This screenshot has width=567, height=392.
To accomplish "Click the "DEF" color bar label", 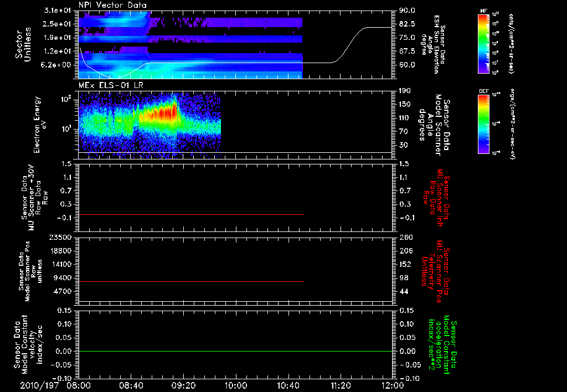I will (x=483, y=91).
